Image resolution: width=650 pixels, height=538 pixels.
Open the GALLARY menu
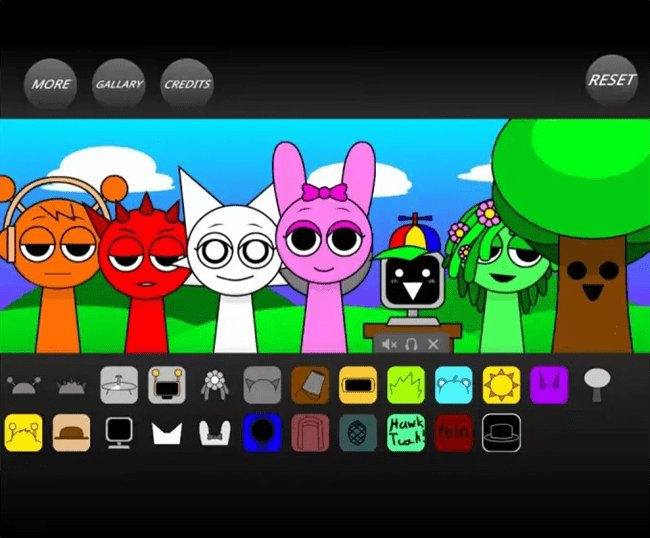[119, 84]
